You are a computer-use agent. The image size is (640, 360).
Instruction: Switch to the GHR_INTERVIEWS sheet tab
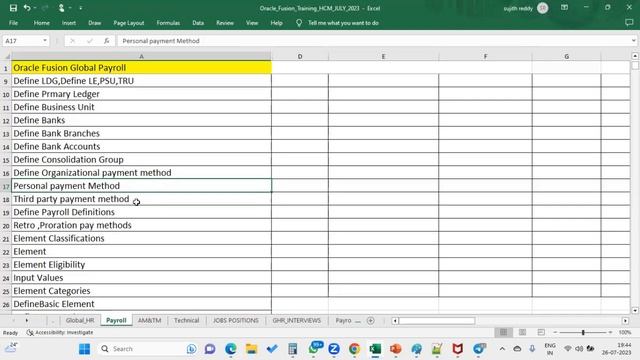tap(297, 320)
